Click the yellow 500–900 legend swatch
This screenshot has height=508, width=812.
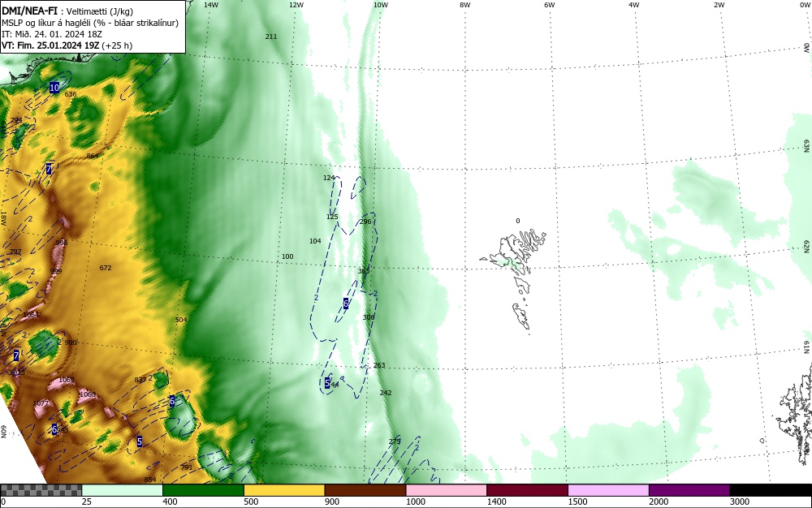point(284,490)
